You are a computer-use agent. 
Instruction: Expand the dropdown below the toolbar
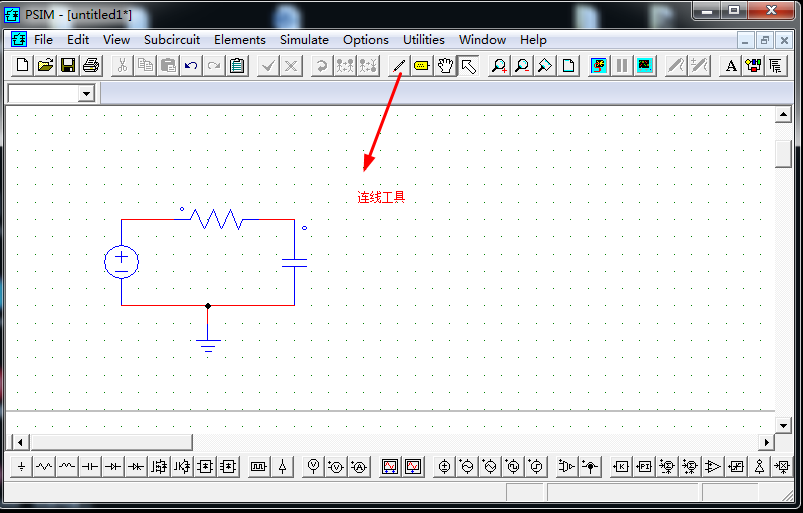pyautogui.click(x=86, y=94)
